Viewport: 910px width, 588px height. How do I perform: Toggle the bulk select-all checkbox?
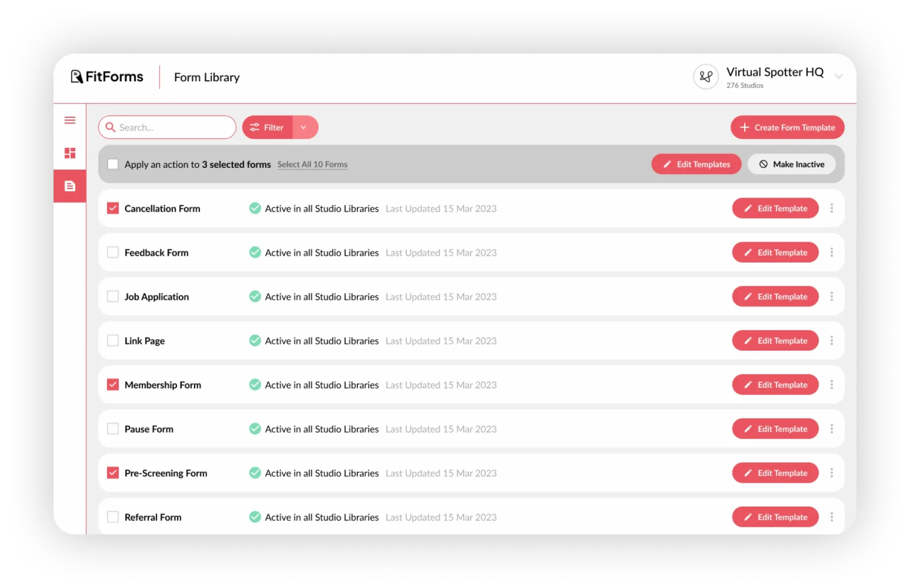113,164
